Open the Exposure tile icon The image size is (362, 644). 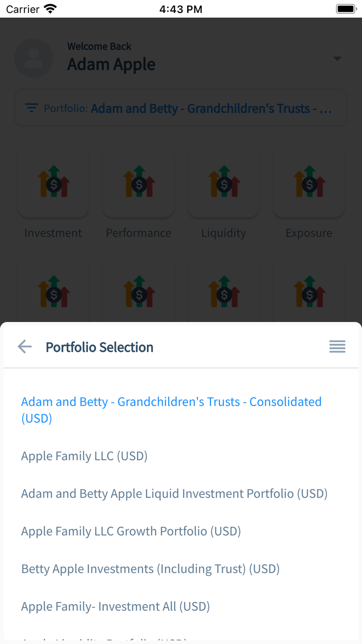[x=309, y=182]
